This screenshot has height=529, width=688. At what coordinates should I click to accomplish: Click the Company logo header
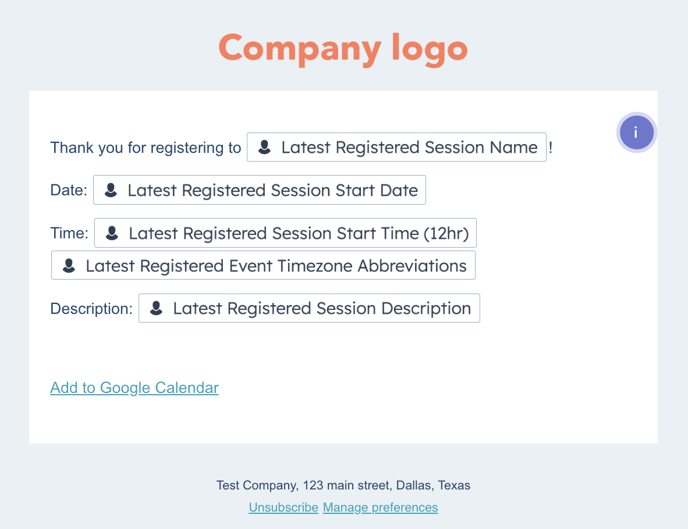[343, 47]
